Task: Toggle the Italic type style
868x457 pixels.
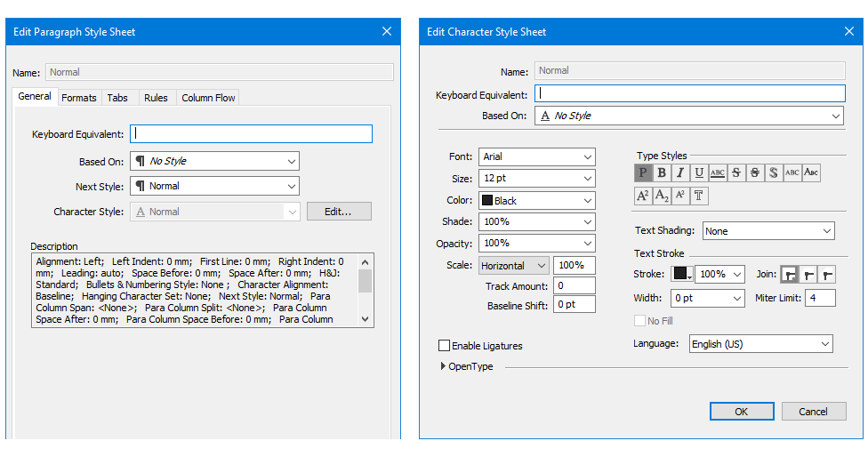Action: point(680,172)
